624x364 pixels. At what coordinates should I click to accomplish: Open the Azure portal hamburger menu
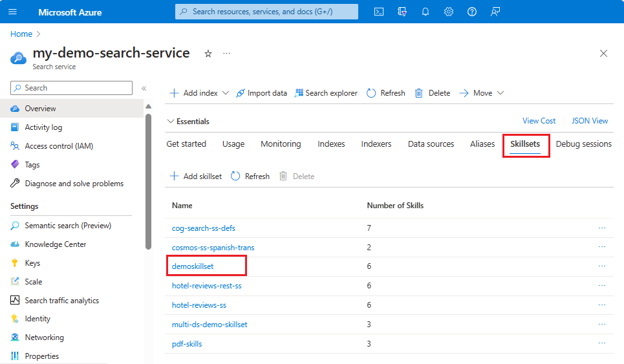coord(13,12)
